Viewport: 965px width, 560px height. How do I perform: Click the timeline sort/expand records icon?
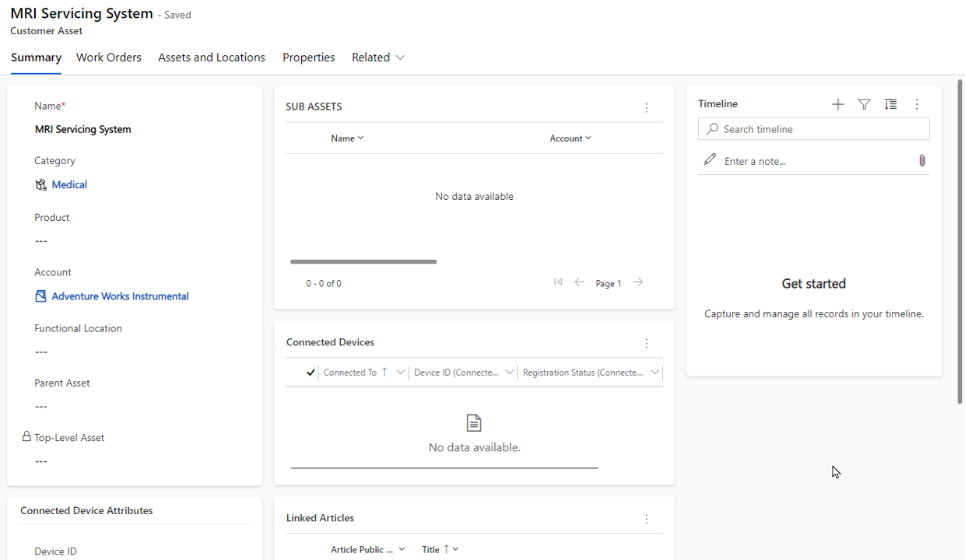(x=890, y=104)
